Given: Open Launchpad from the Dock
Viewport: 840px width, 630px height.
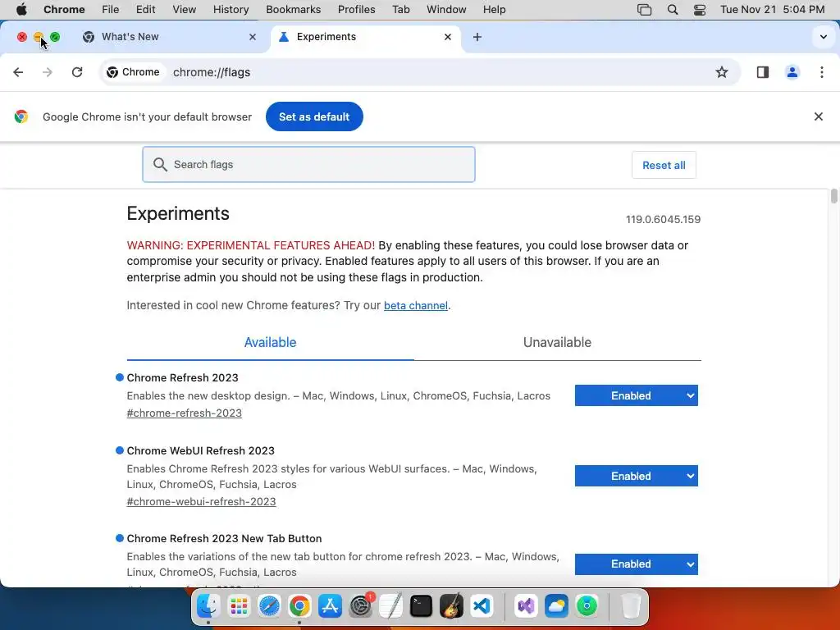Looking at the screenshot, I should 239,606.
